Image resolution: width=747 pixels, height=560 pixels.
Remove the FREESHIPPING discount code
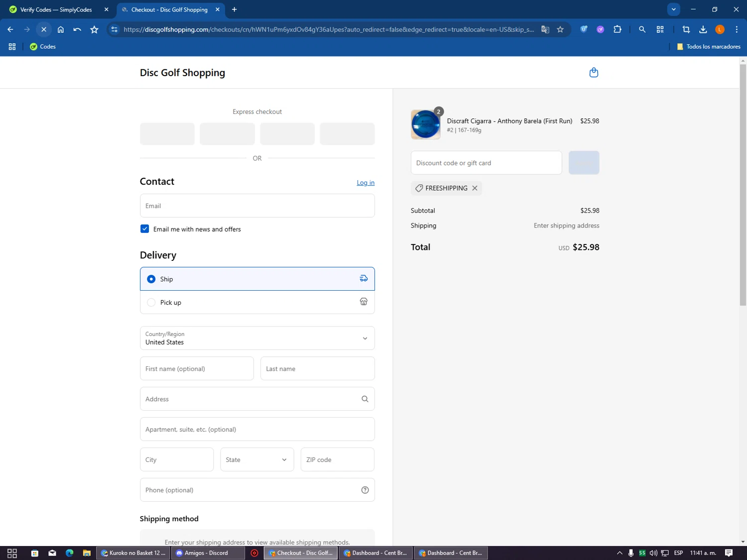coord(475,188)
